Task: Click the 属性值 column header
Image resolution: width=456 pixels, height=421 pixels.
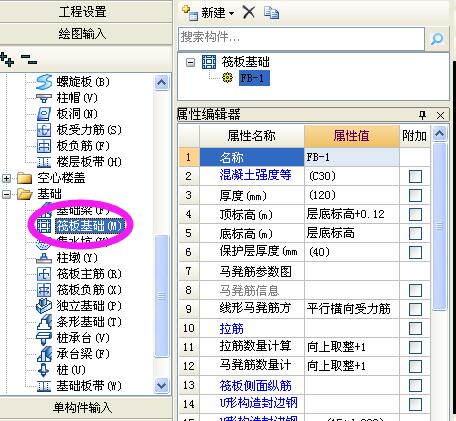Action: pos(352,136)
